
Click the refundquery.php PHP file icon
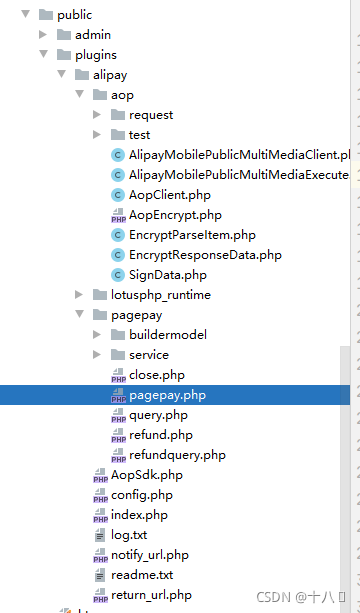pos(118,455)
